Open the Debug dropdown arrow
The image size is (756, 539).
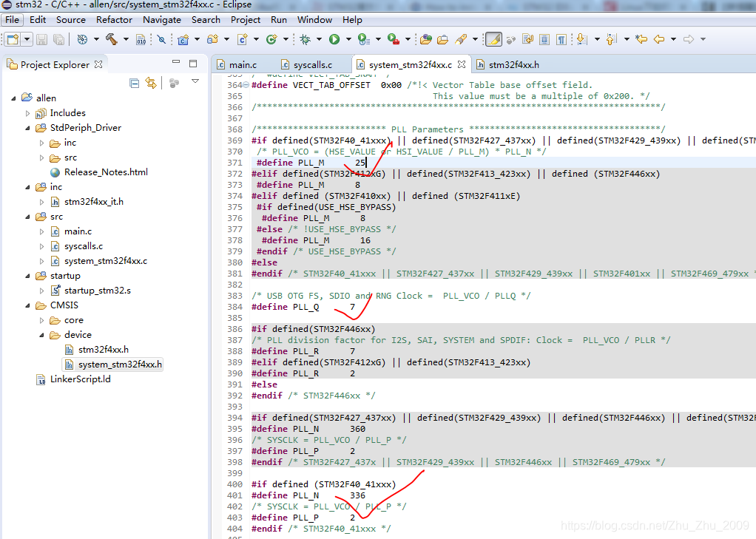coord(319,39)
